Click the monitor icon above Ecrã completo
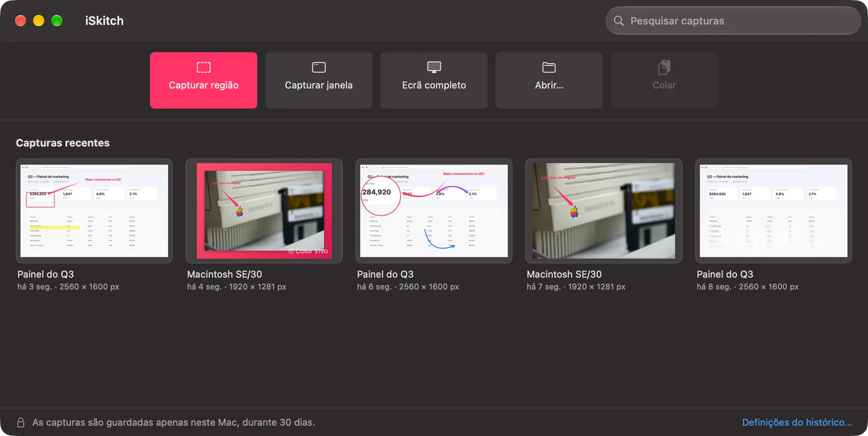The width and height of the screenshot is (868, 436). tap(434, 67)
